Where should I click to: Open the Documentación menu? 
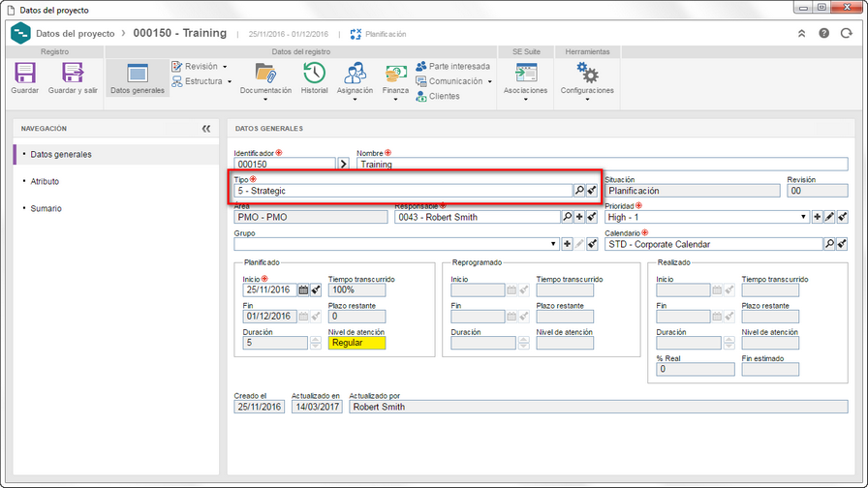click(x=265, y=80)
